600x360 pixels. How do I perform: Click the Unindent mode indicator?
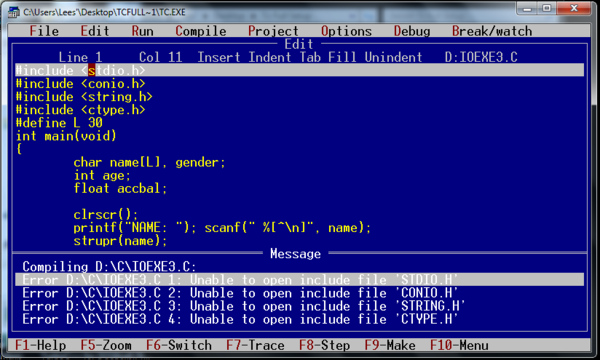pyautogui.click(x=393, y=57)
